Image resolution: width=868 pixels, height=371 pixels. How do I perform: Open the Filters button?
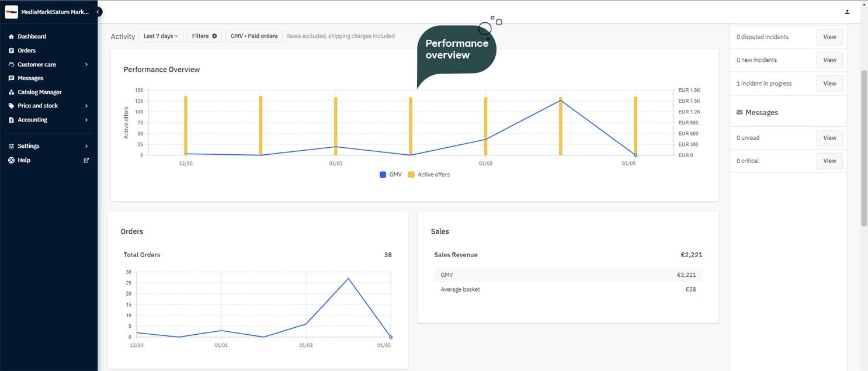point(204,36)
